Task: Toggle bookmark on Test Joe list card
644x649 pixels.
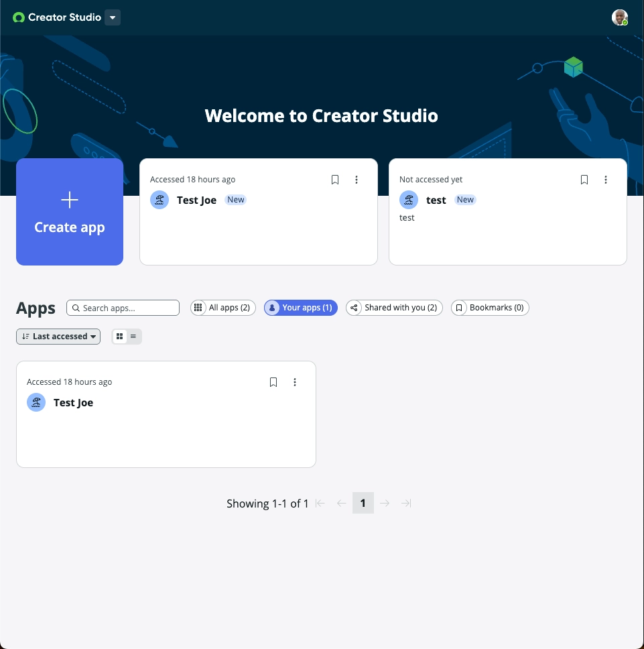Action: pyautogui.click(x=273, y=382)
